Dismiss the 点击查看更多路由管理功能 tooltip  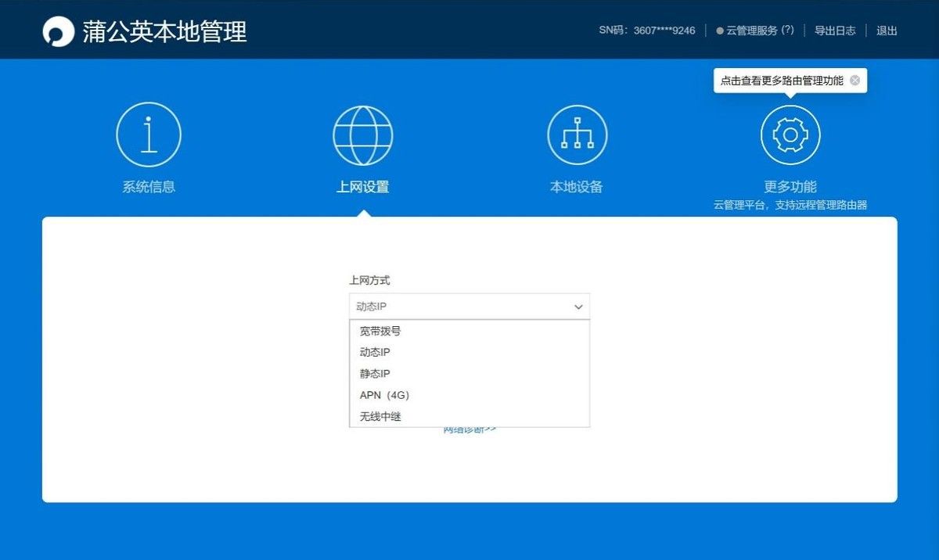point(854,81)
